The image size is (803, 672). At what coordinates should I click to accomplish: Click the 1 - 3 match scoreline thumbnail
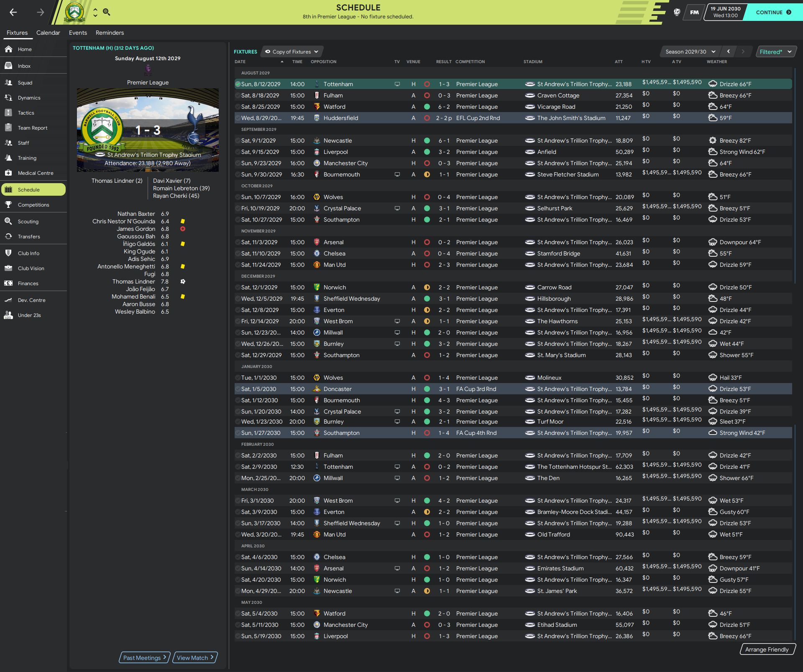point(148,130)
